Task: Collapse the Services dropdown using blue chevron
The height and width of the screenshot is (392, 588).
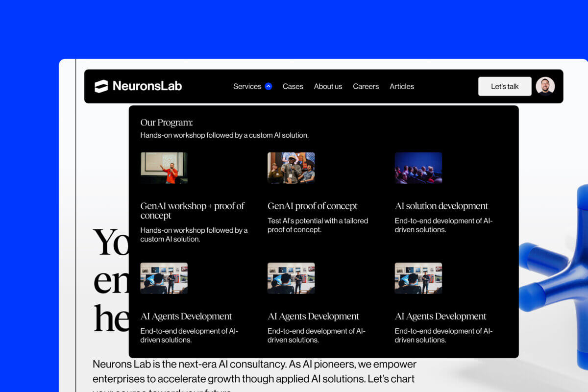Action: (x=268, y=86)
